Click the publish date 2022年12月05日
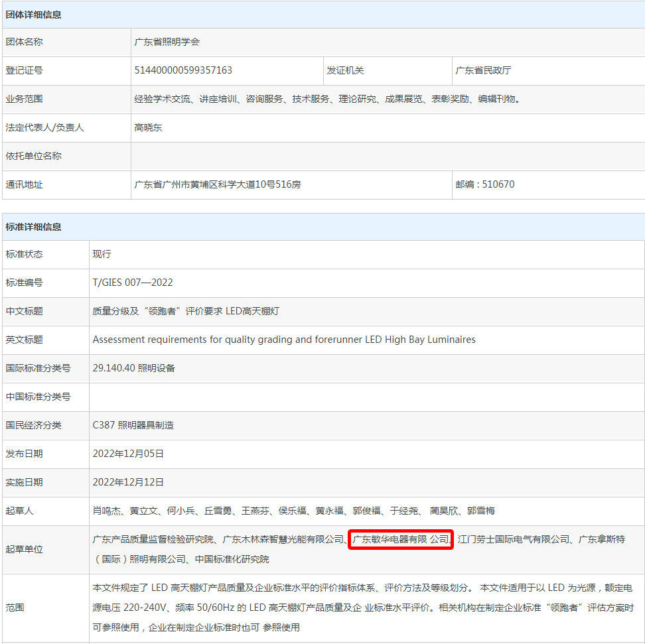 pos(128,454)
